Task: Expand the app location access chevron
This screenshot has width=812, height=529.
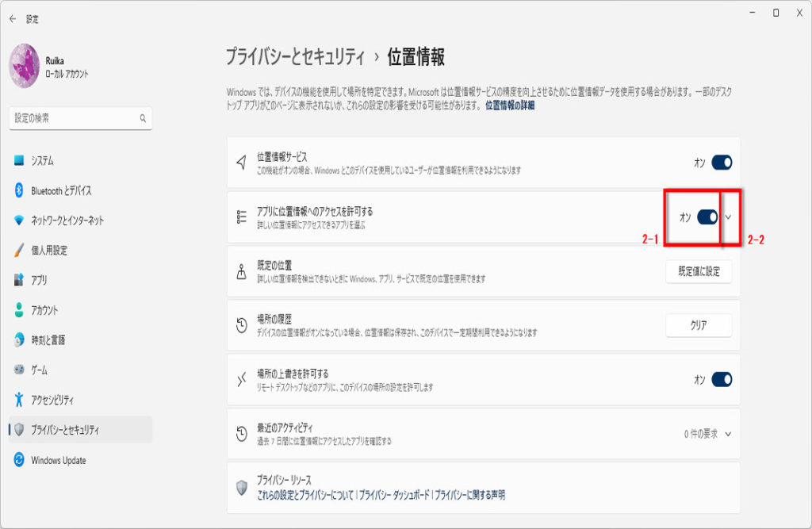Action: pos(729,217)
